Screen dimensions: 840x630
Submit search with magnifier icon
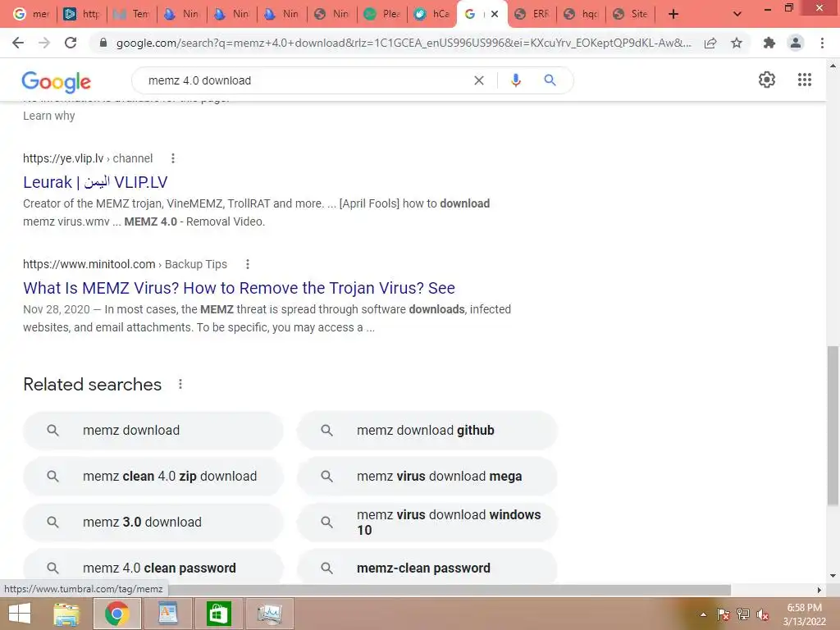pos(550,80)
